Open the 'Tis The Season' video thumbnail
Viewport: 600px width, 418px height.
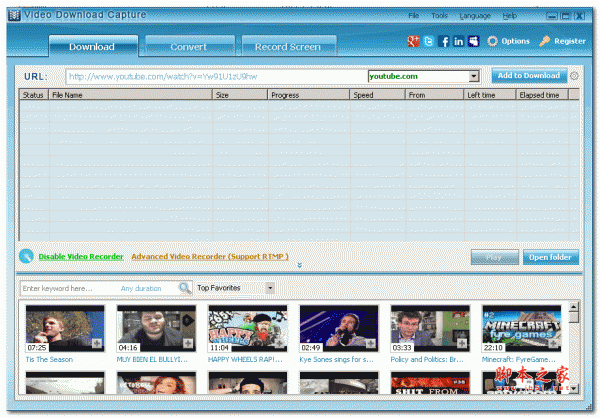[65, 328]
